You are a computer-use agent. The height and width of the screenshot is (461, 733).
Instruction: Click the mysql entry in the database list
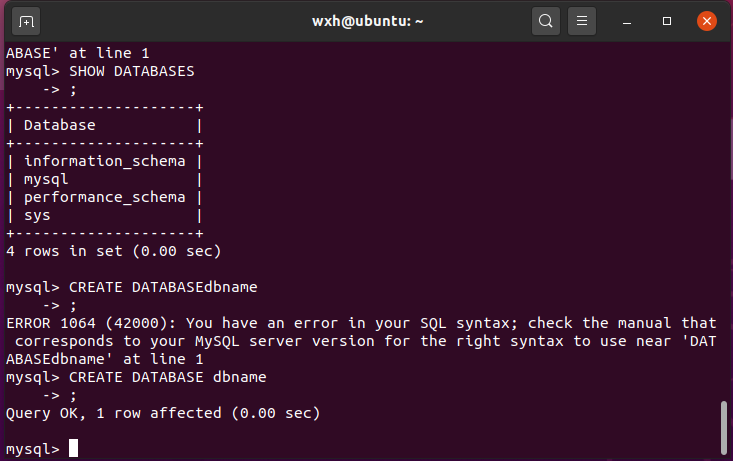(x=45, y=179)
